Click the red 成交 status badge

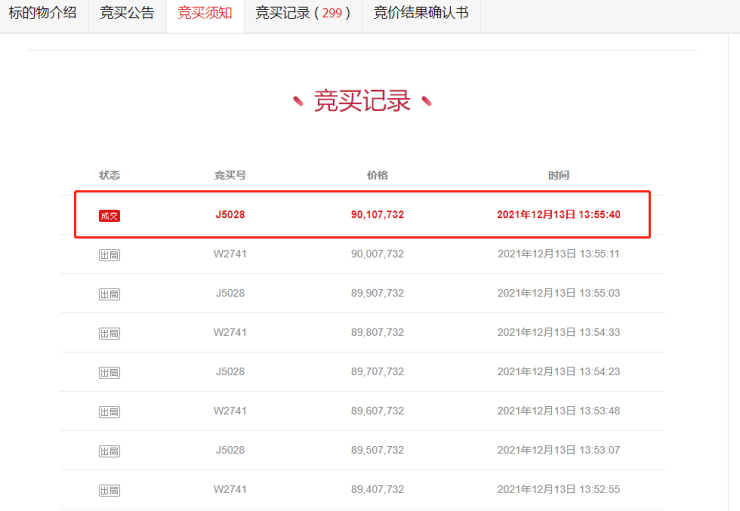(109, 215)
